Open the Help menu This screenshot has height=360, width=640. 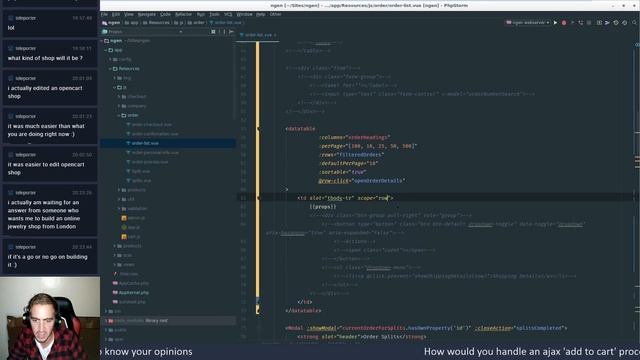coord(261,14)
